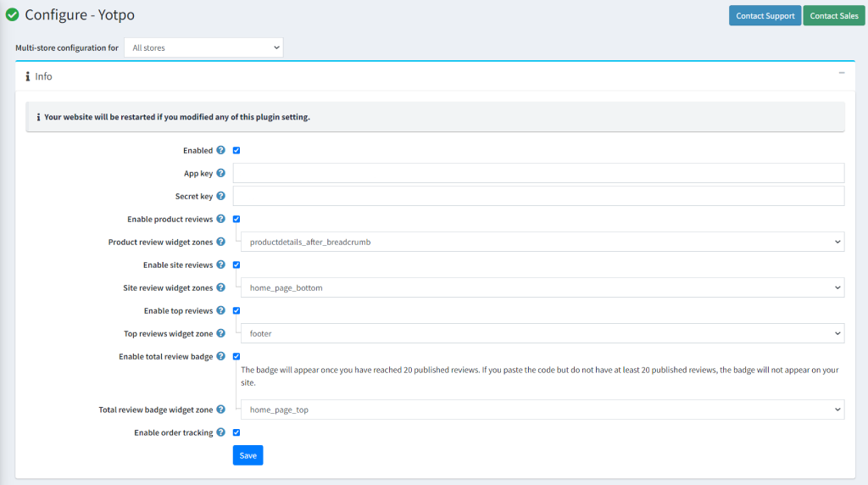Click the green checkmark status icon
Image resolution: width=868 pixels, height=485 pixels.
pos(12,15)
